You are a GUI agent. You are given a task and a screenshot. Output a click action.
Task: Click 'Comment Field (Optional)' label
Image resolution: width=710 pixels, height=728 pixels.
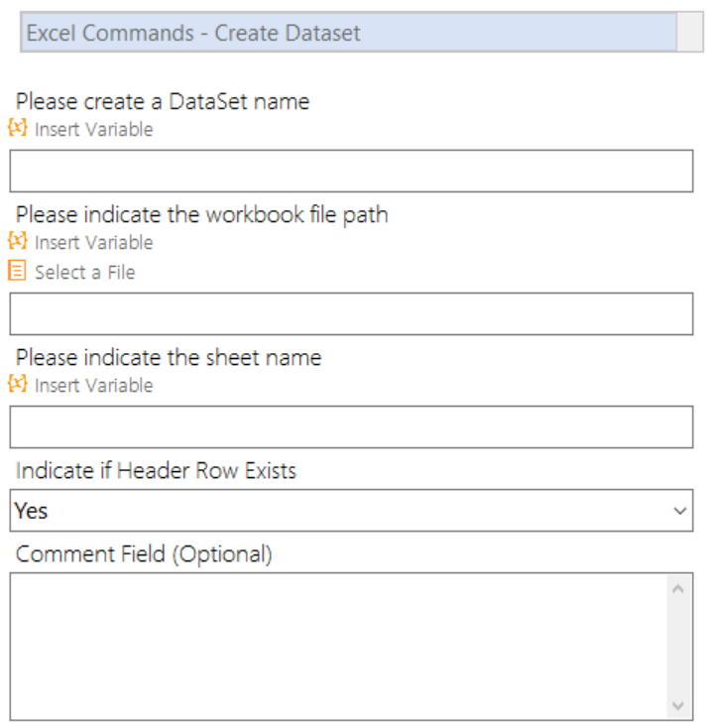144,554
